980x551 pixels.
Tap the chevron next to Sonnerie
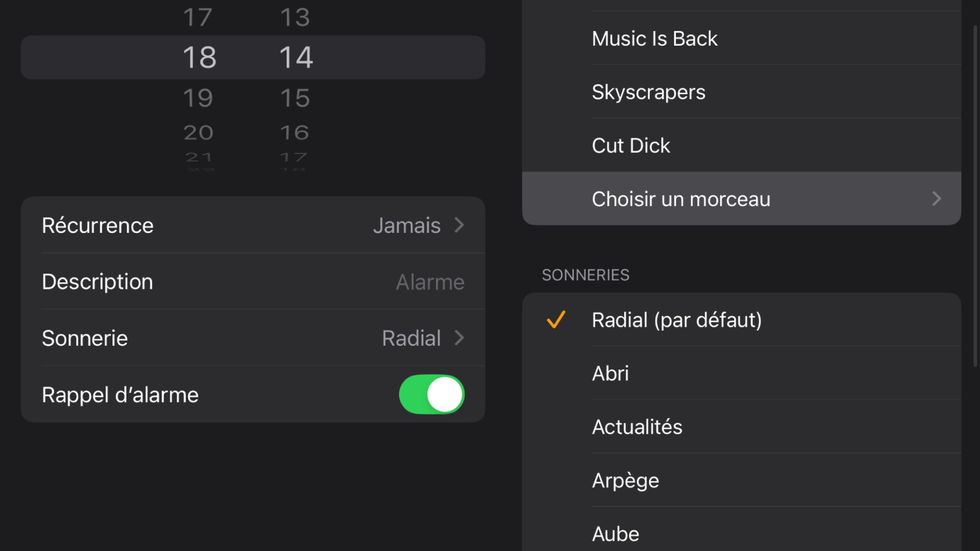pos(460,338)
